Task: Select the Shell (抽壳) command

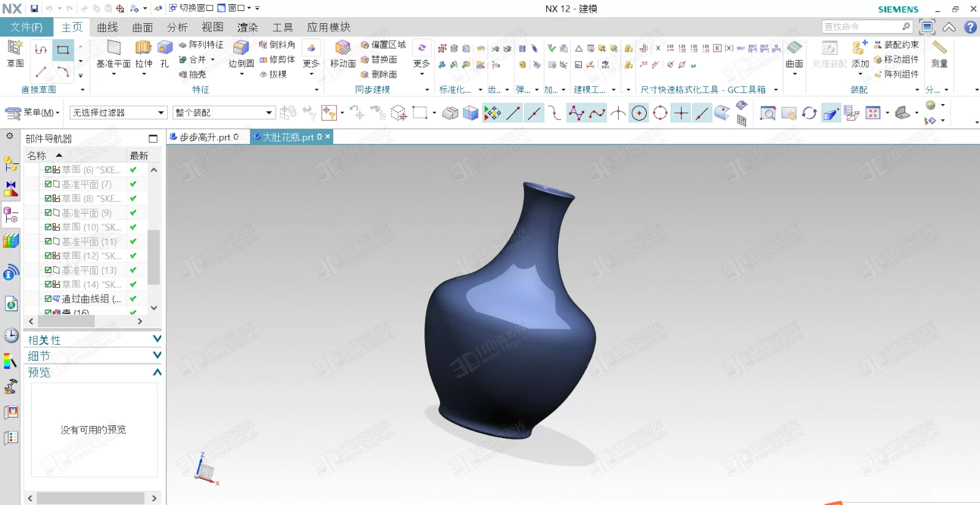Action: coord(192,74)
